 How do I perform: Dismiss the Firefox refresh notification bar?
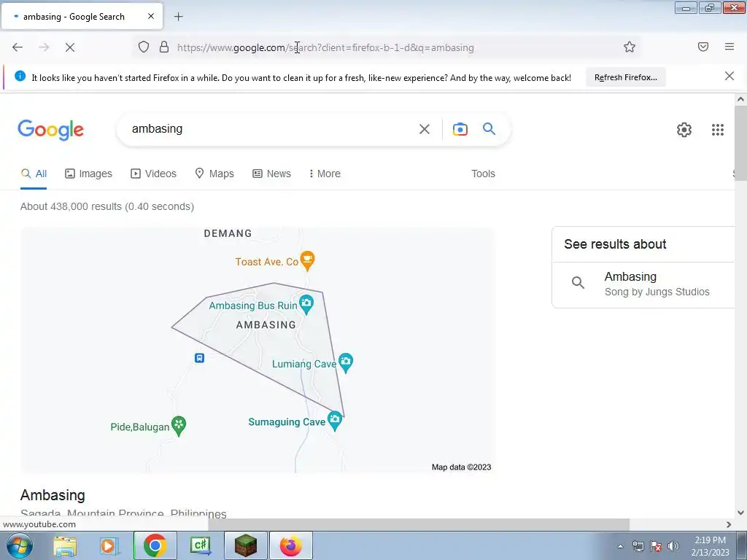pos(729,76)
